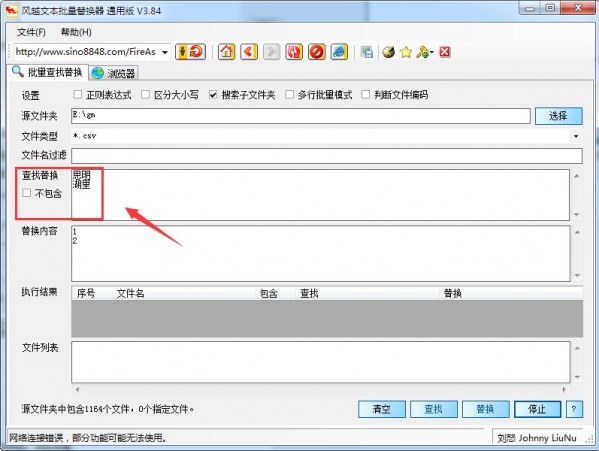Viewport: 599px width, 451px height.
Task: Expand the 文件类型 dropdown arrow
Action: click(576, 136)
